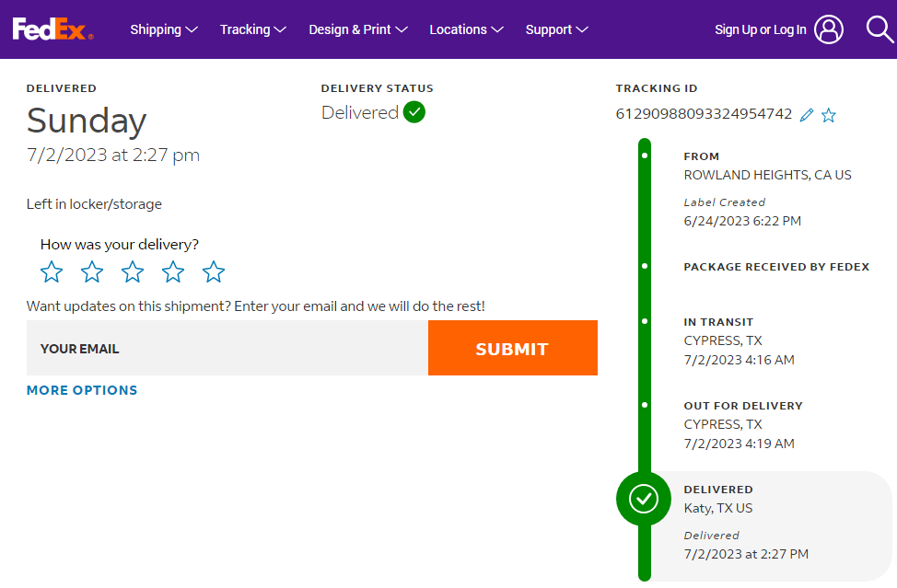Rate delivery one star

point(52,271)
